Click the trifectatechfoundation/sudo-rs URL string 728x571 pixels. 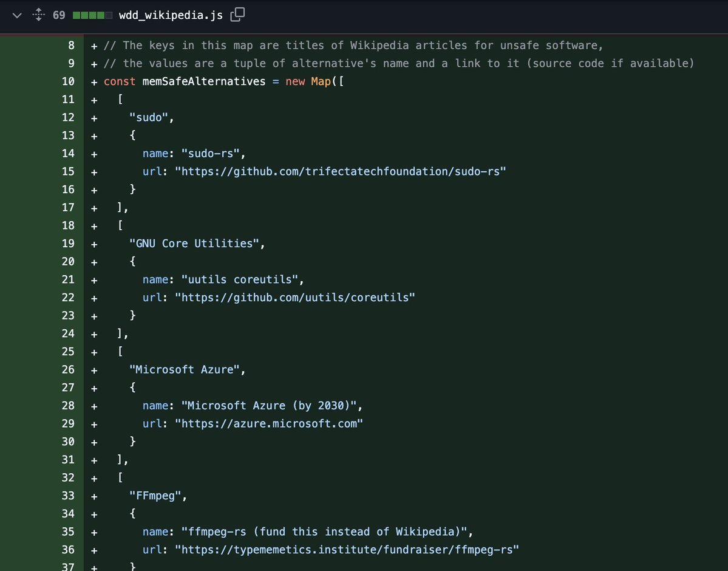pyautogui.click(x=341, y=171)
